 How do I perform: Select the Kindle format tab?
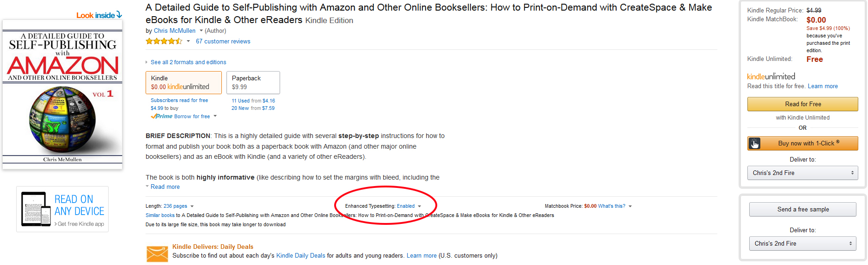click(x=183, y=82)
